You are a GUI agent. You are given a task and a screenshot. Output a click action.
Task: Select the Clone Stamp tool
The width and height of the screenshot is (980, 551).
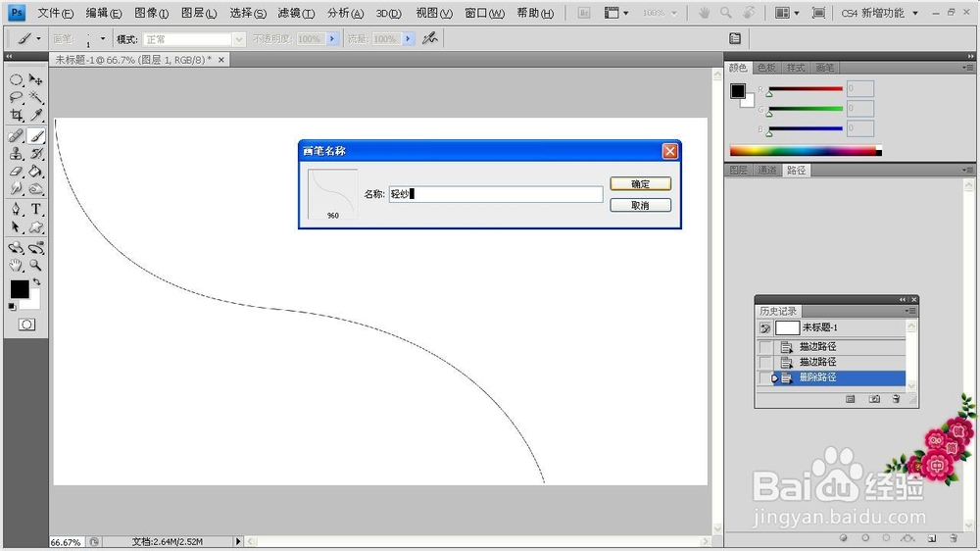tap(17, 153)
